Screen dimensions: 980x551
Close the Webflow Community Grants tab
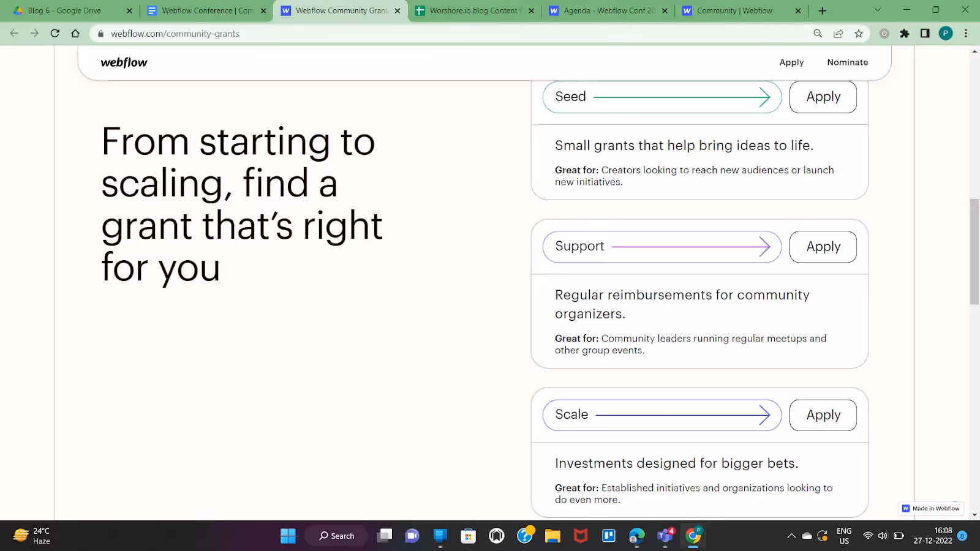point(398,11)
